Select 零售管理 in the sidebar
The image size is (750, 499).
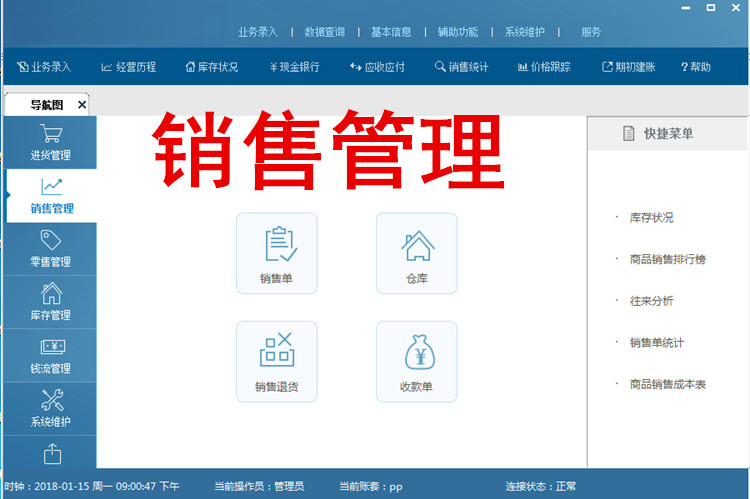tap(51, 248)
